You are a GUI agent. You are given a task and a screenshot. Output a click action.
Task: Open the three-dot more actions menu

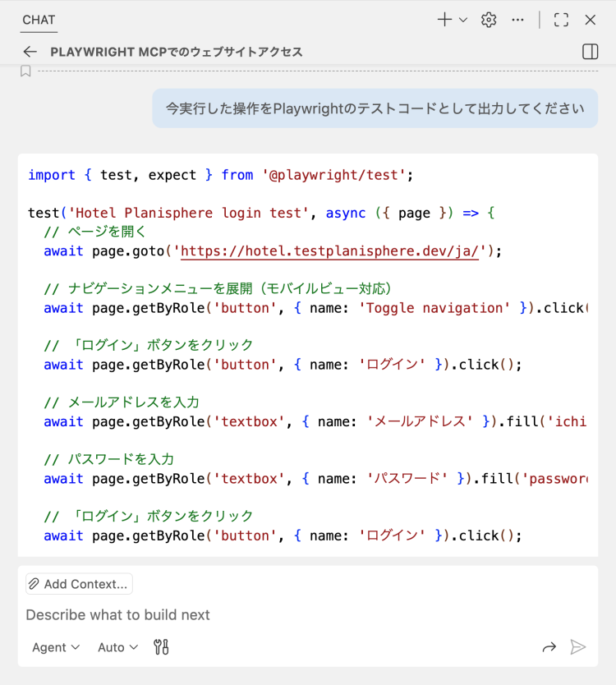pyautogui.click(x=517, y=20)
